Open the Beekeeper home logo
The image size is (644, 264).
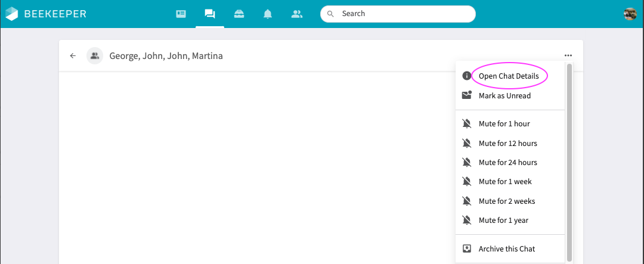46,14
